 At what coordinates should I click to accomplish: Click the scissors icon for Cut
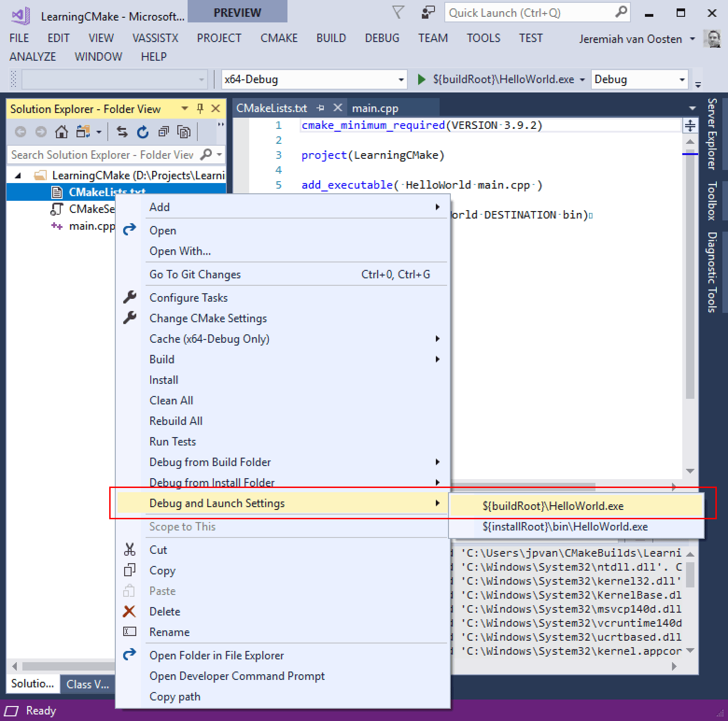tap(130, 550)
